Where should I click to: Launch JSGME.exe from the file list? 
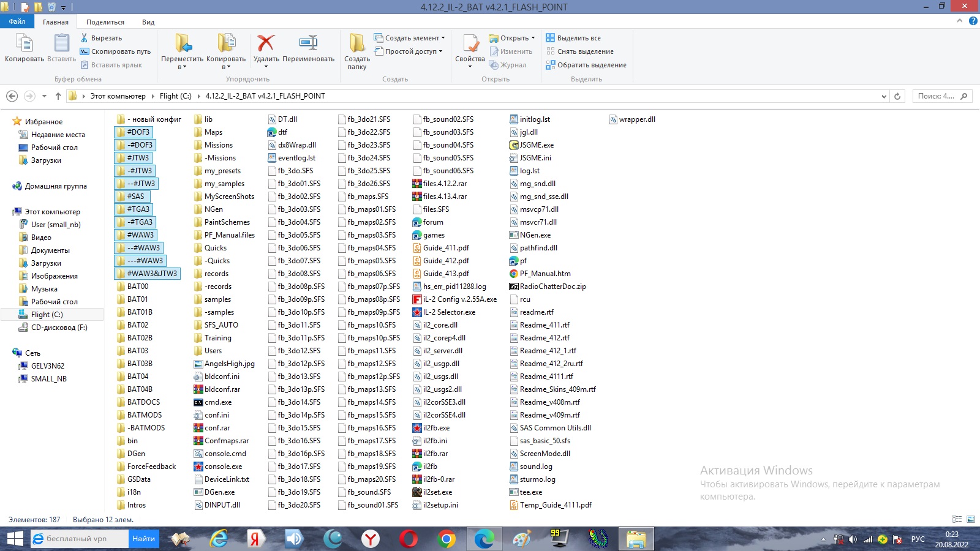(x=531, y=145)
